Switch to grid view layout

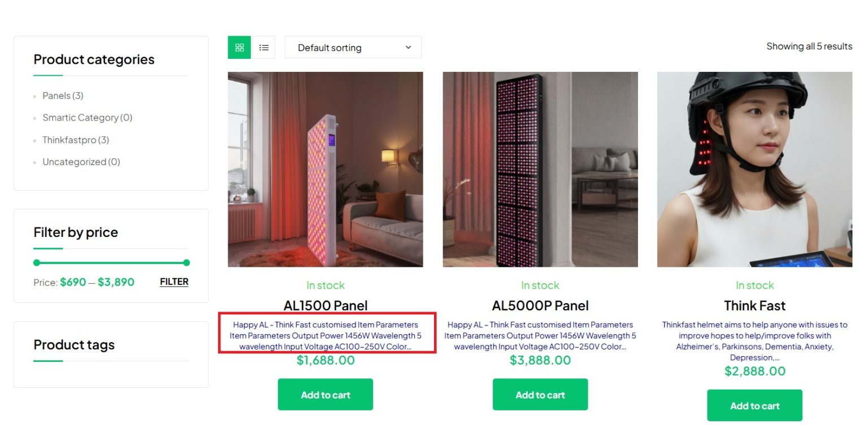(238, 47)
